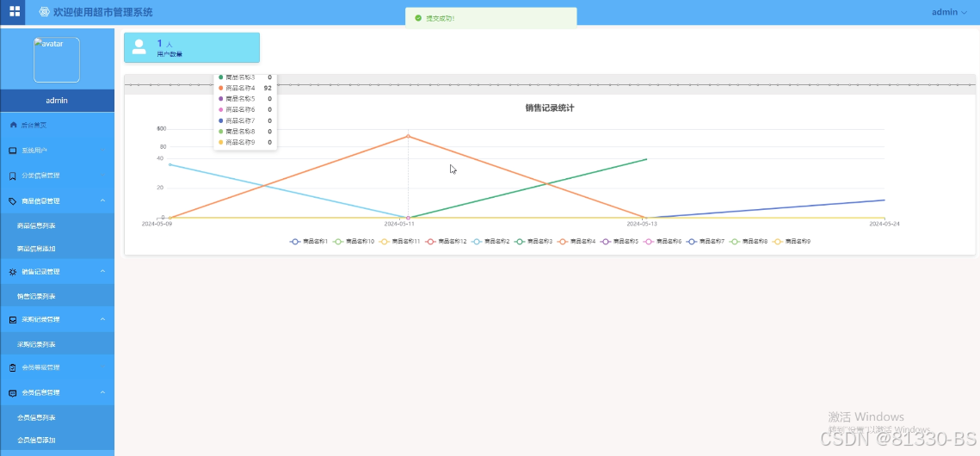Click the user icon in the user count card
This screenshot has height=456, width=980.
tap(139, 46)
